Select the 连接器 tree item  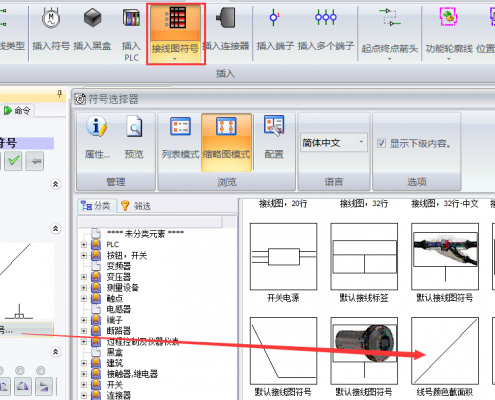click(119, 395)
